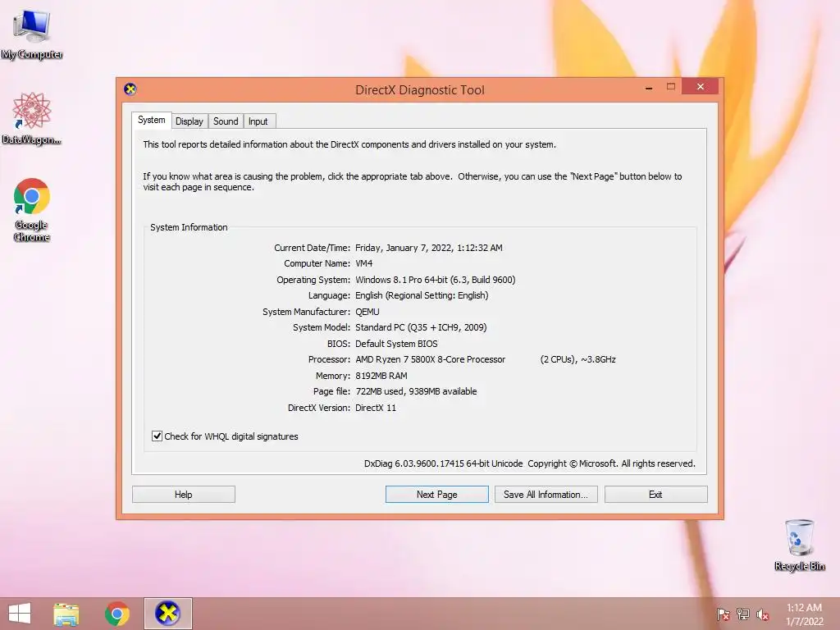Show the taskbar clock and date
The height and width of the screenshot is (630, 840).
(804, 614)
